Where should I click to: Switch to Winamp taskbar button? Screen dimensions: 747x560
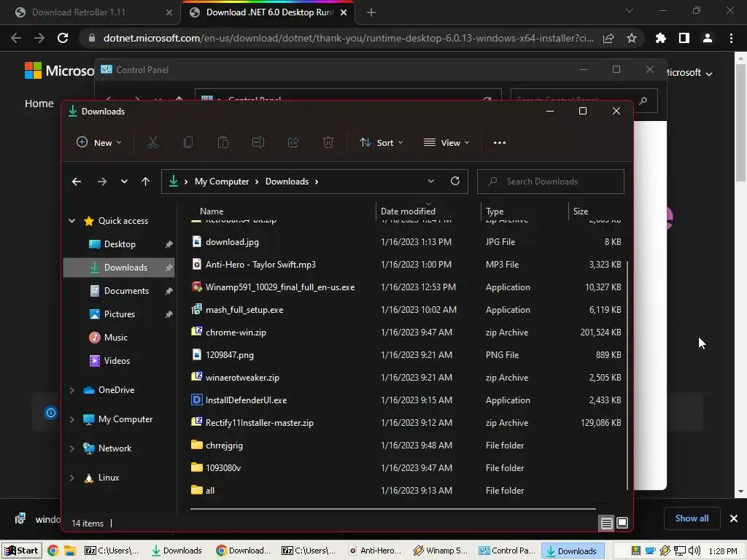441,551
